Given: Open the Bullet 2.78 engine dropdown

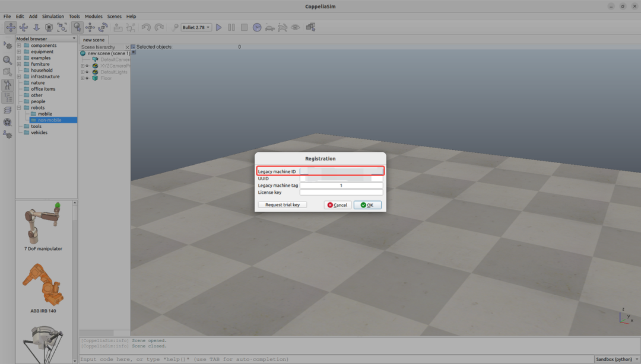Looking at the screenshot, I should coord(196,27).
